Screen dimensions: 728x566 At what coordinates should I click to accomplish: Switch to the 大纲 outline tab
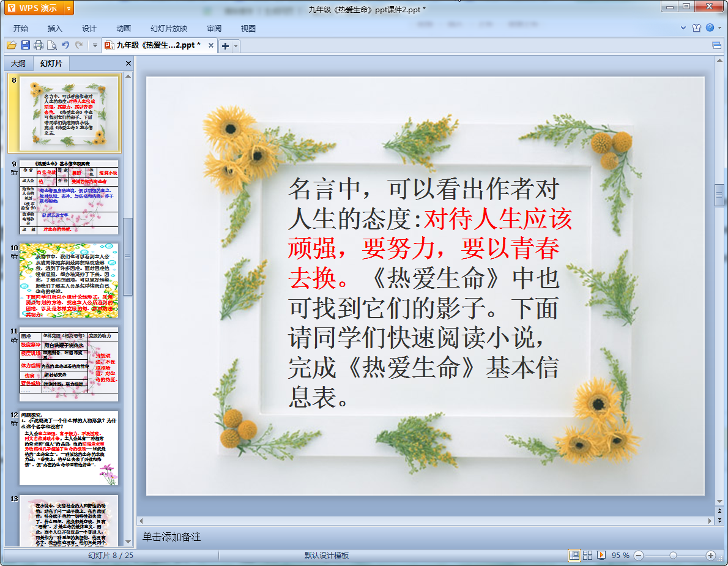tap(18, 63)
